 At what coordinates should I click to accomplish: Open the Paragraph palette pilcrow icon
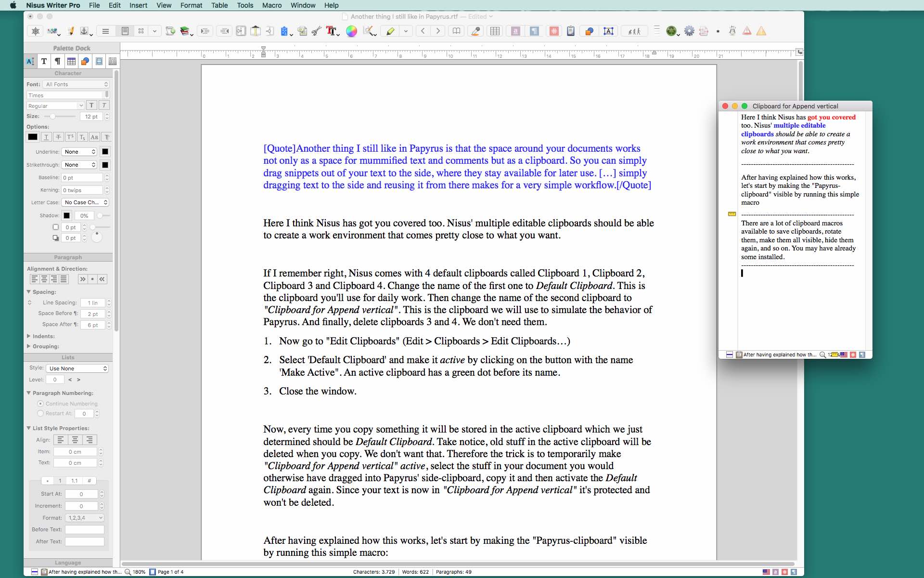coord(57,61)
